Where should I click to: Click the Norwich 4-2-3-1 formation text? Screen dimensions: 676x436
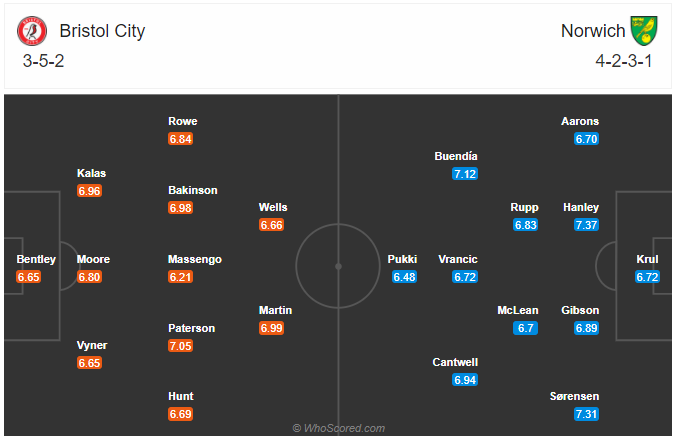click(623, 61)
